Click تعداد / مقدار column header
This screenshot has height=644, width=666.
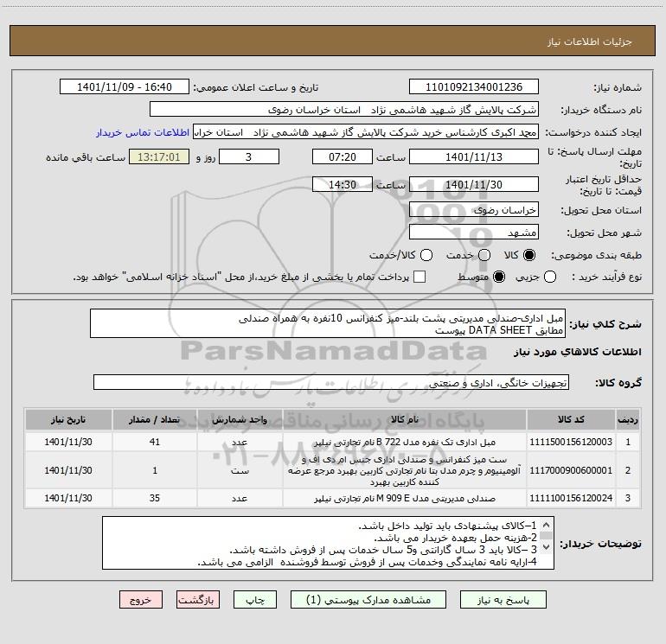pos(155,419)
